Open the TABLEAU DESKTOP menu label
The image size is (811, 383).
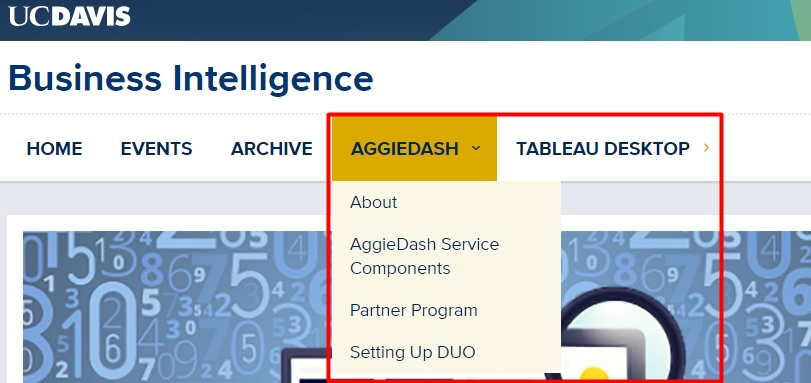click(603, 149)
